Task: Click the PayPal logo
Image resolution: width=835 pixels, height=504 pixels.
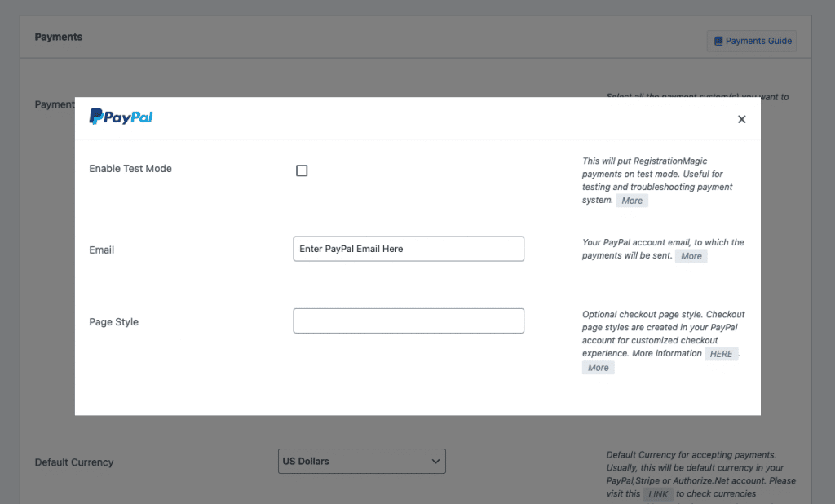Action: (120, 117)
